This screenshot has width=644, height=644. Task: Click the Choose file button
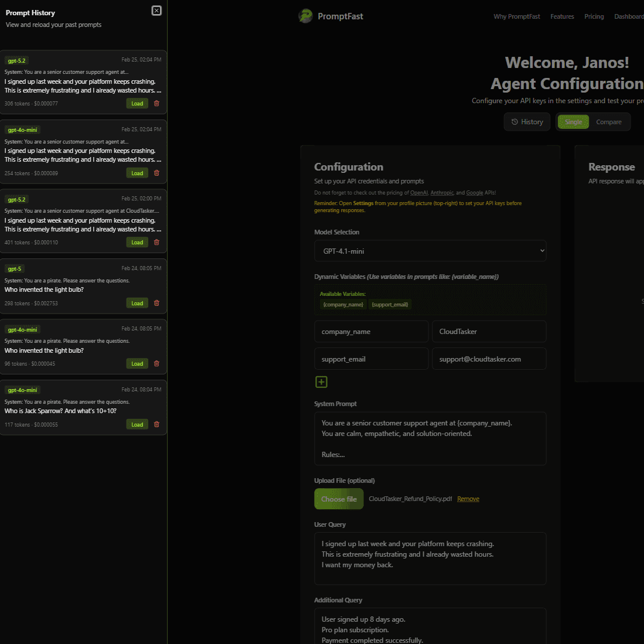[x=339, y=499]
